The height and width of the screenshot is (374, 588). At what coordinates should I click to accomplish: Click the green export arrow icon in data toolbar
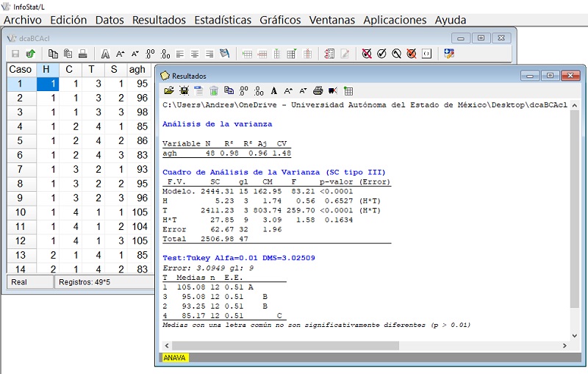click(30, 54)
